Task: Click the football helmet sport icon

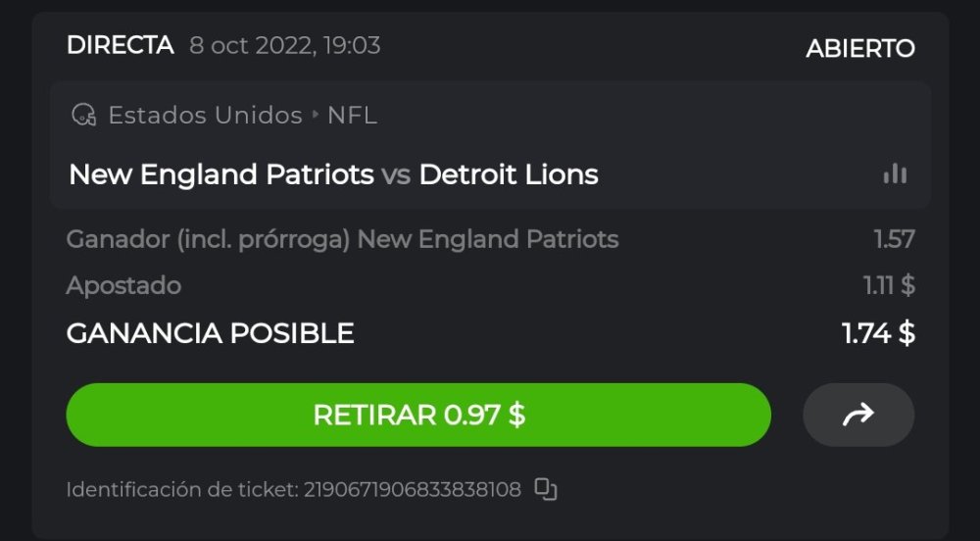Action: tap(83, 116)
